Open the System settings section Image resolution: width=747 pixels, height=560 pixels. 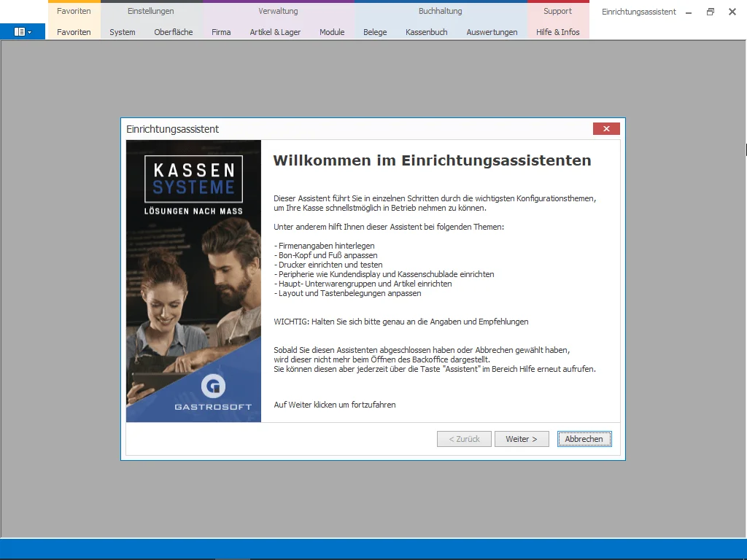click(x=122, y=32)
